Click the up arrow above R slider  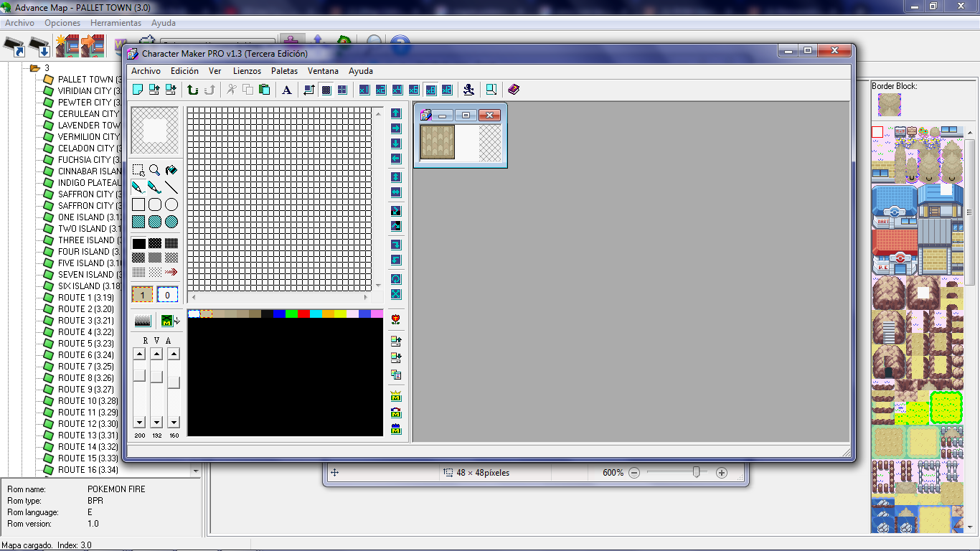point(139,354)
